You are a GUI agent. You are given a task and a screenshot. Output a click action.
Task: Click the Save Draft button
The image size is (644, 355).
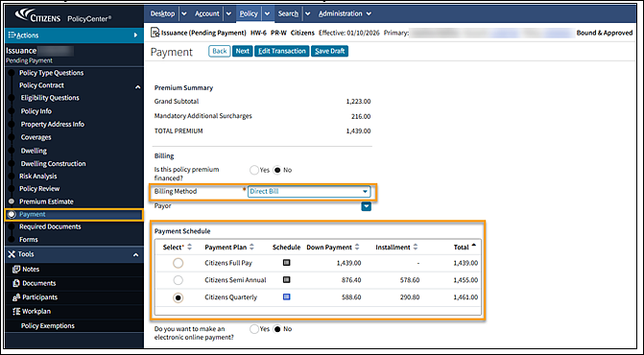tap(329, 51)
